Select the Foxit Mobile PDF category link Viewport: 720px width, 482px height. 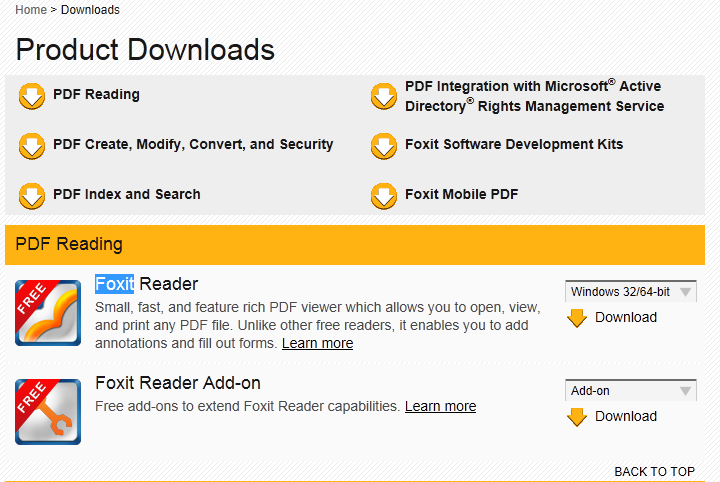(x=461, y=194)
